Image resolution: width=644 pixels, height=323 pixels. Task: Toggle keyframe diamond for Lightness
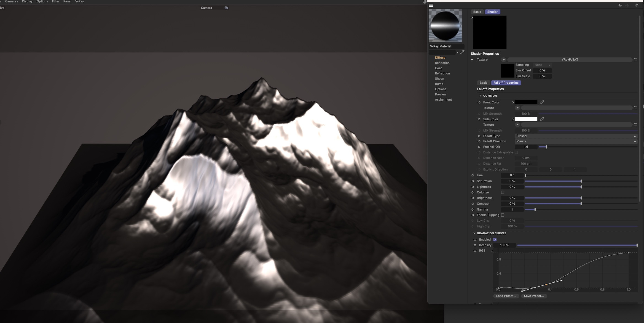[x=473, y=187]
